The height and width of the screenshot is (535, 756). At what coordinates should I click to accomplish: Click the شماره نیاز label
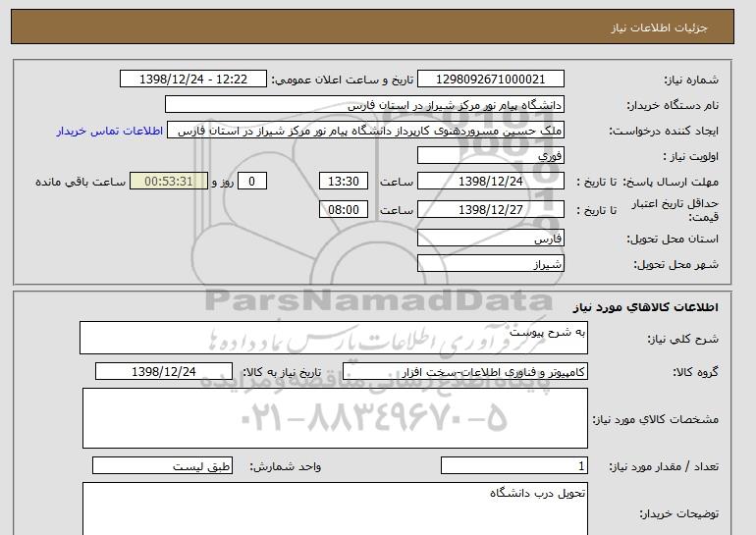691,80
